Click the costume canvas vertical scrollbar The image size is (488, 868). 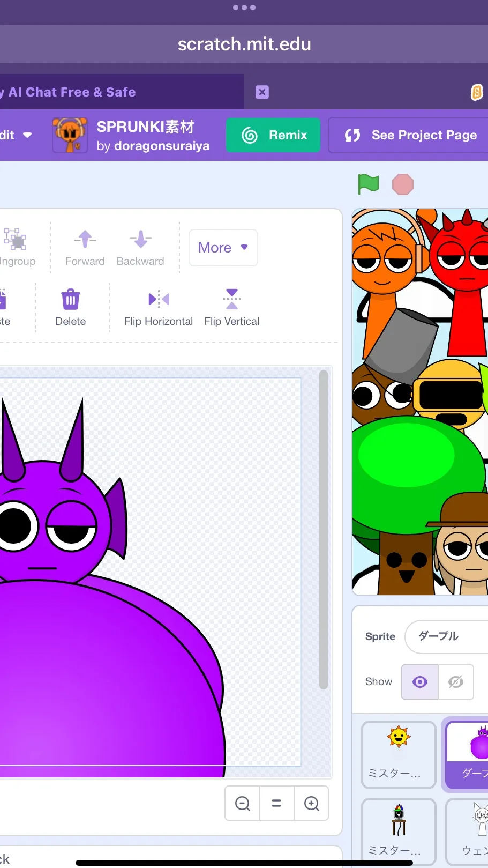click(x=323, y=530)
